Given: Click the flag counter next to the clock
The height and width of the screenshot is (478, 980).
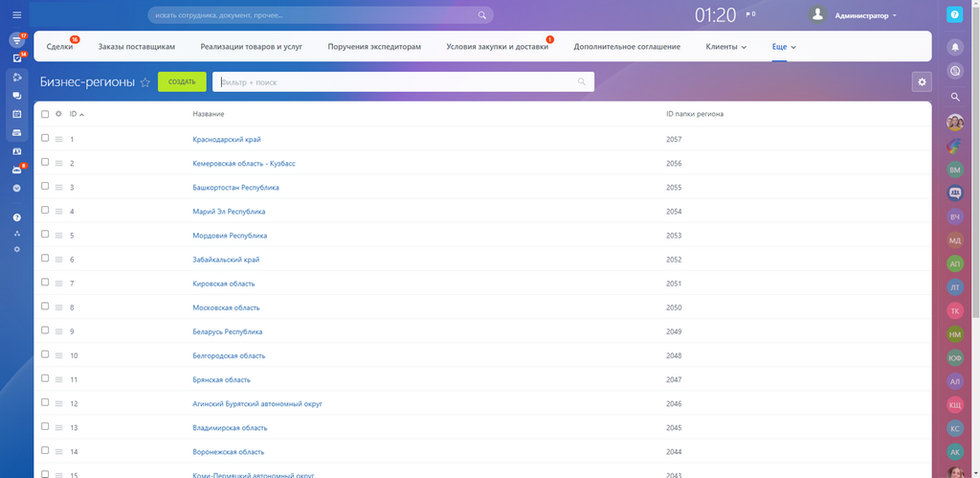Looking at the screenshot, I should coord(750,13).
